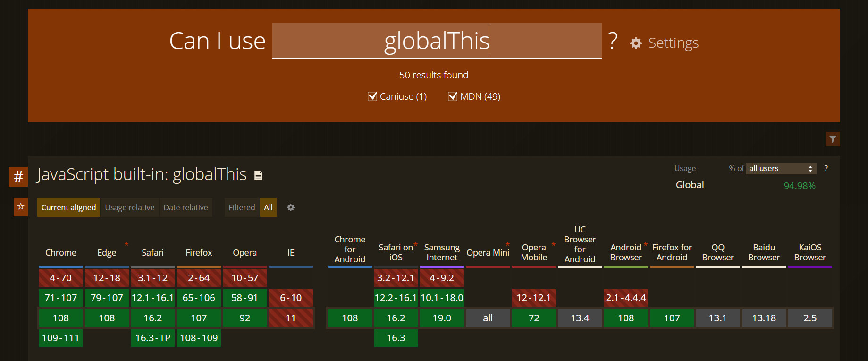Click the usage help question mark
The image size is (868, 361).
click(826, 168)
